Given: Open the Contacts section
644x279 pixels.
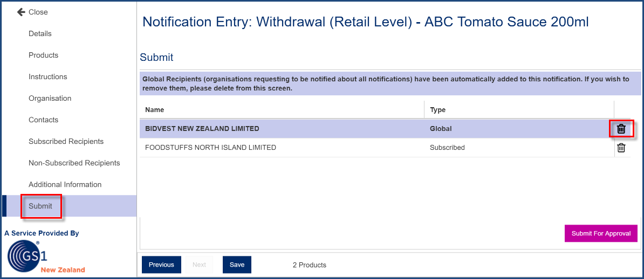Looking at the screenshot, I should tap(43, 120).
